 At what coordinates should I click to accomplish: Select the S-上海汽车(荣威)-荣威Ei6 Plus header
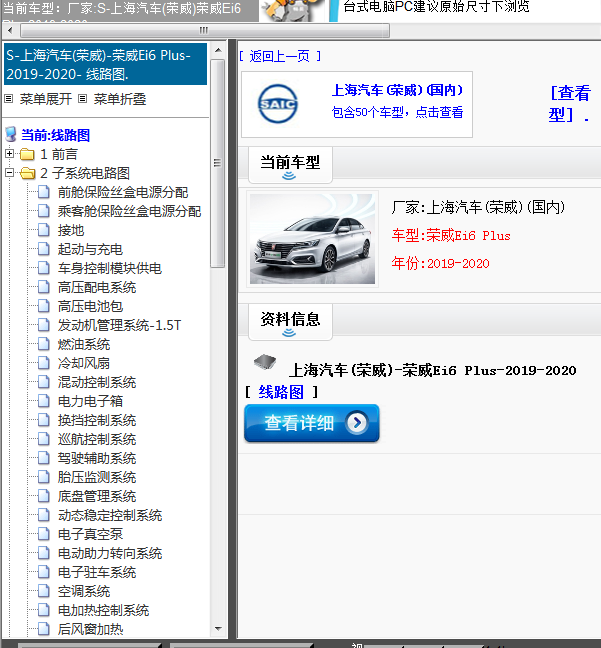[x=105, y=64]
